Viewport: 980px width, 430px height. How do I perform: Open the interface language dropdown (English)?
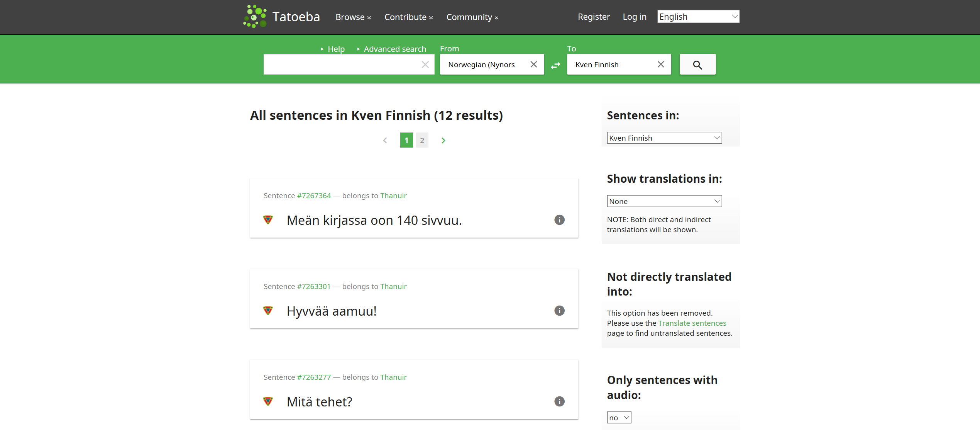(698, 17)
